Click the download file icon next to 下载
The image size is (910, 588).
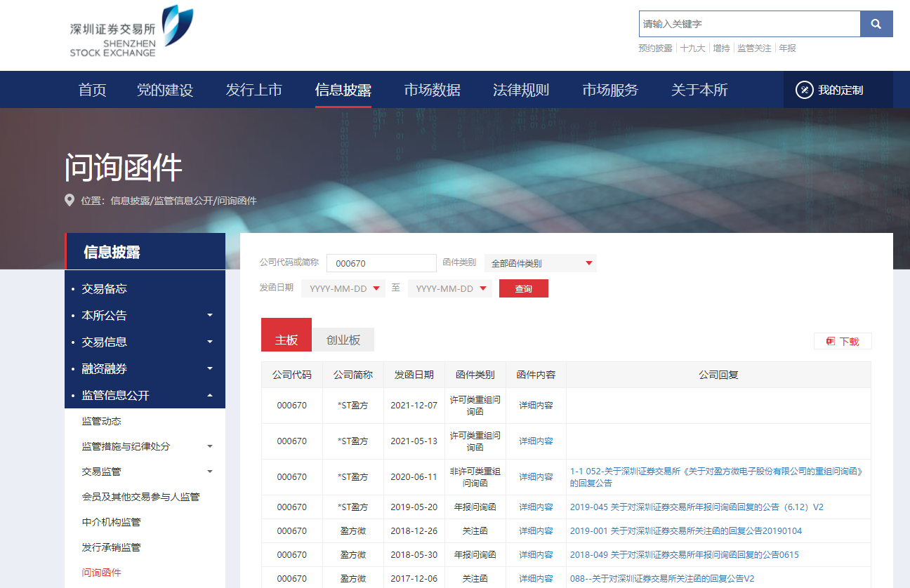(x=830, y=341)
